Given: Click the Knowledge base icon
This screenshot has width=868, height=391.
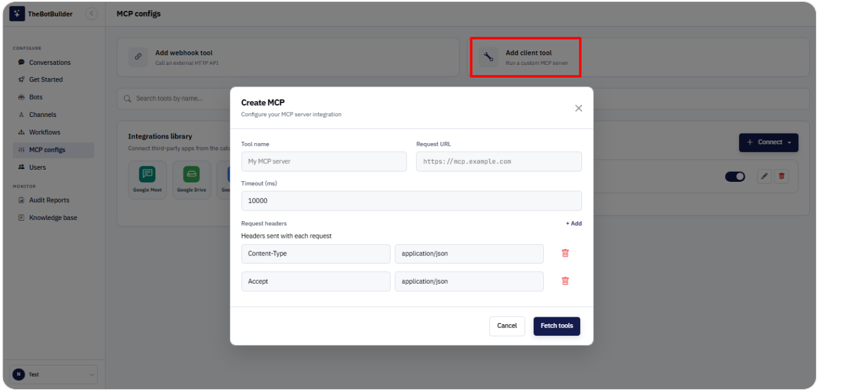Looking at the screenshot, I should click(x=22, y=217).
